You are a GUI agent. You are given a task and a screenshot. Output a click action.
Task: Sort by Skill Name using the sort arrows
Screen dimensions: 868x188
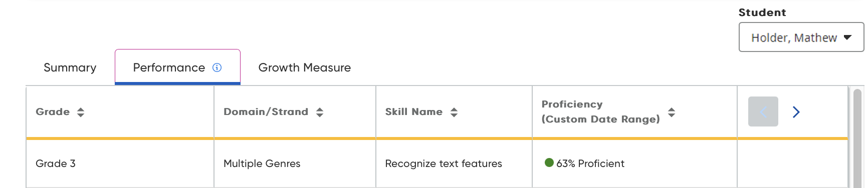[454, 112]
